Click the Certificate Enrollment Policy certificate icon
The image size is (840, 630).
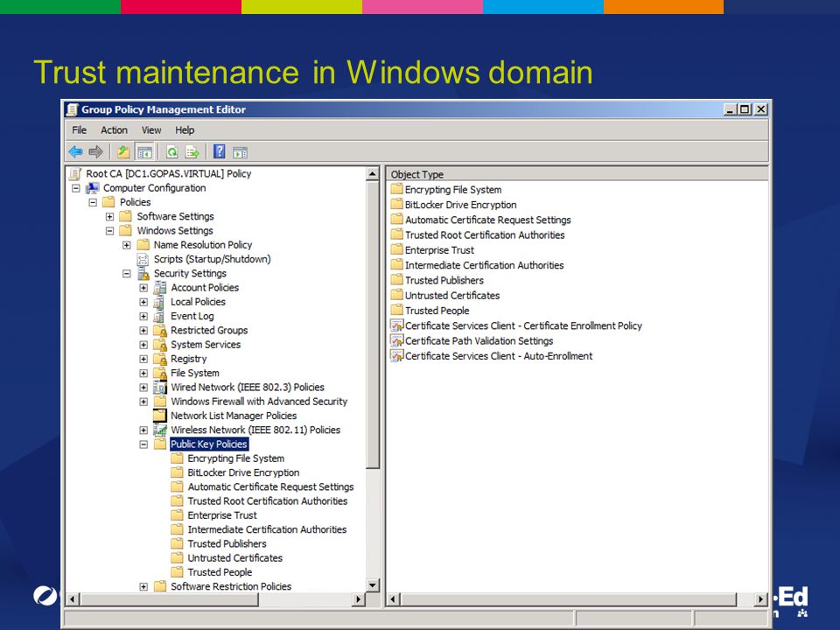pyautogui.click(x=397, y=325)
